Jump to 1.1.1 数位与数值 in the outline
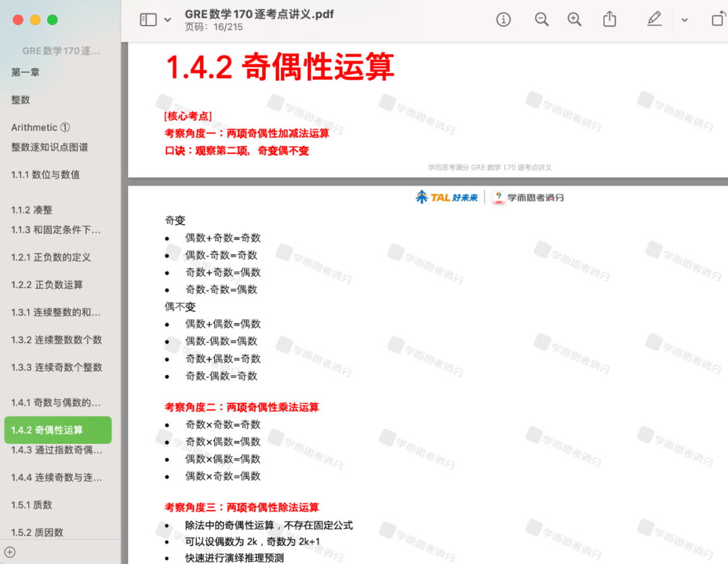Viewport: 728px width, 564px height. pos(45,175)
